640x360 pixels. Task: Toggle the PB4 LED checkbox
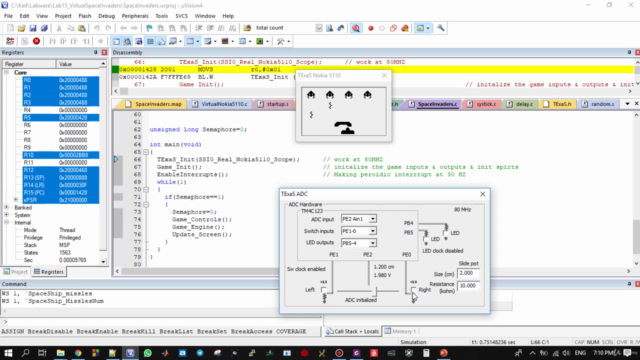445,233
